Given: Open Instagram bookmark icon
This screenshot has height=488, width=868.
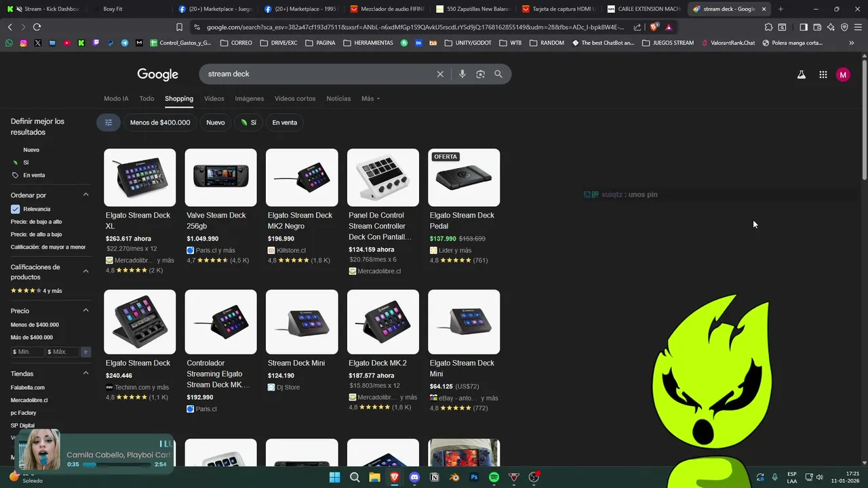Looking at the screenshot, I should (23, 43).
